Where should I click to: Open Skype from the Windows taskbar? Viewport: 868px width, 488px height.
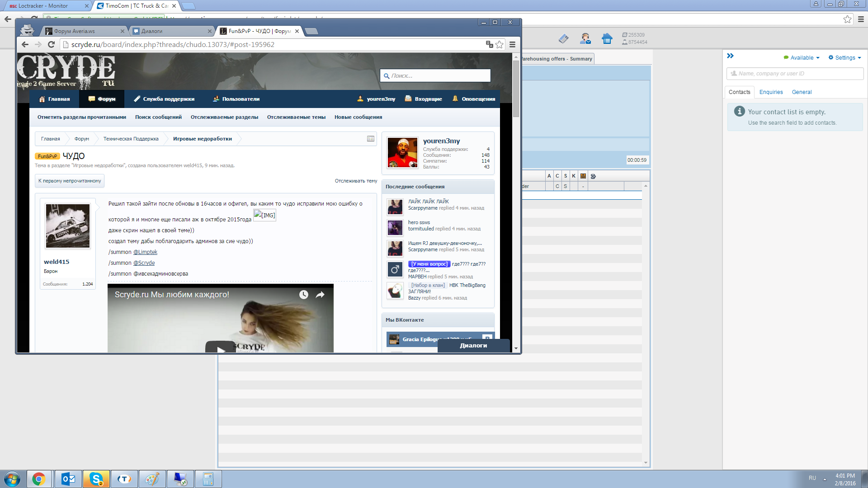(x=96, y=479)
